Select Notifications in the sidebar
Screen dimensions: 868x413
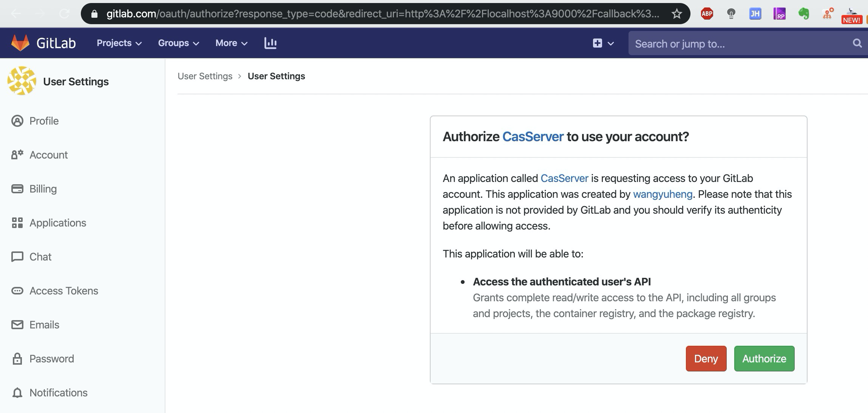[58, 393]
